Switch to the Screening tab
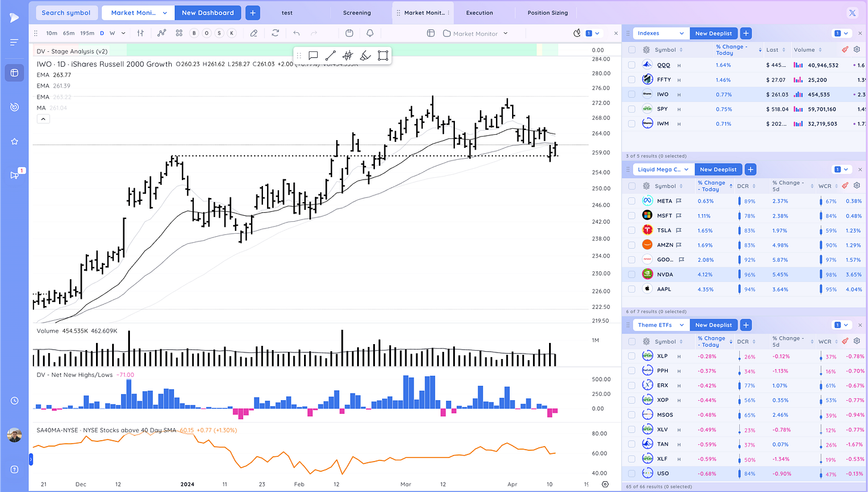The width and height of the screenshot is (868, 492). point(357,13)
